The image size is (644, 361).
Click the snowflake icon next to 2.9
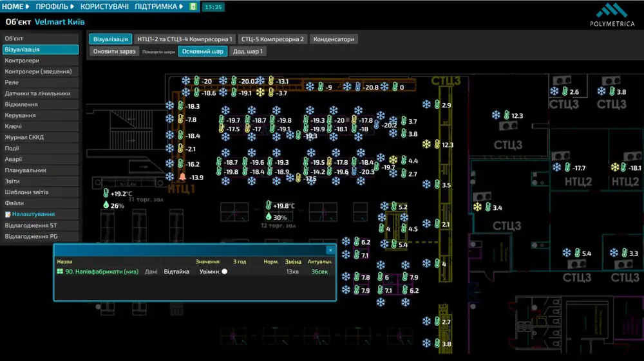pyautogui.click(x=427, y=105)
